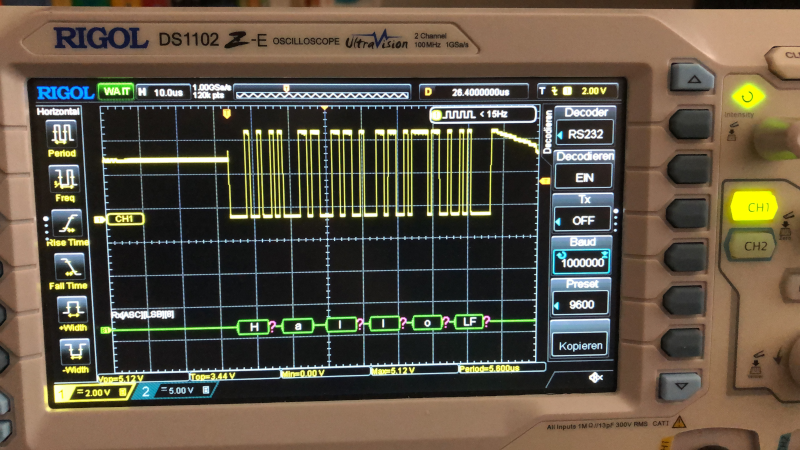This screenshot has width=800, height=450.
Task: Click the navigation icon below Kopieren
Action: [x=595, y=378]
